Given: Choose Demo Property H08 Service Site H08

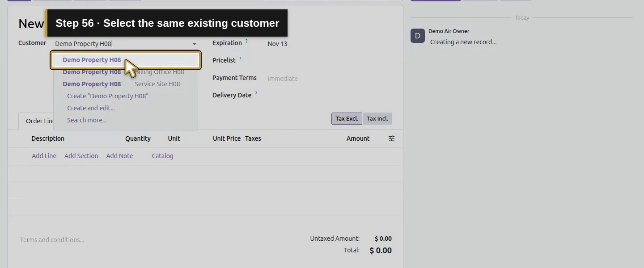Looking at the screenshot, I should click(126, 84).
